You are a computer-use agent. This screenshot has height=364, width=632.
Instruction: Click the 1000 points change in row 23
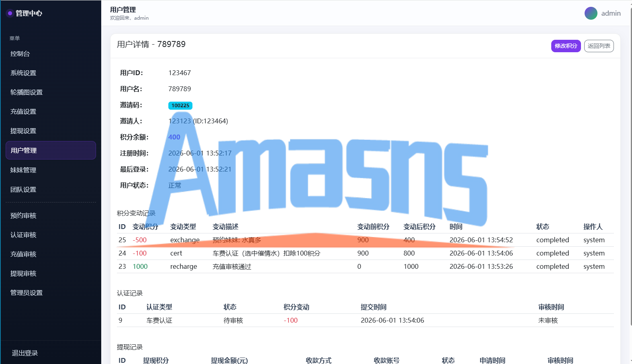point(140,266)
